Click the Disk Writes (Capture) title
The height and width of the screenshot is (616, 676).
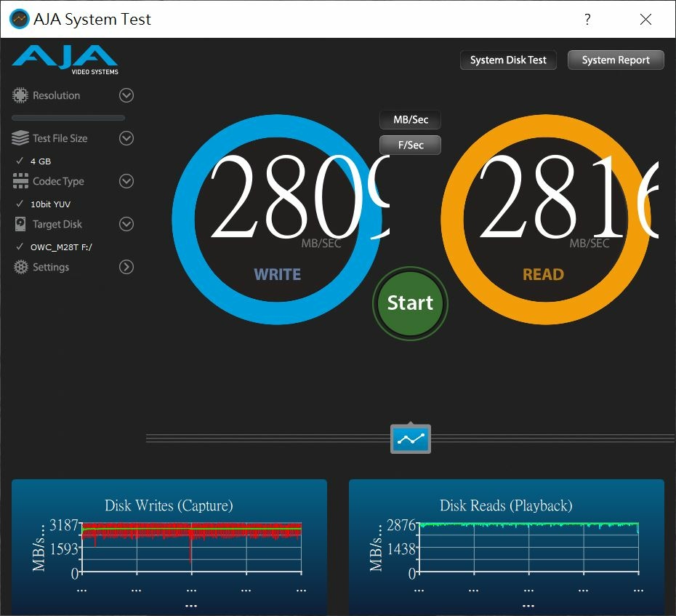click(169, 505)
